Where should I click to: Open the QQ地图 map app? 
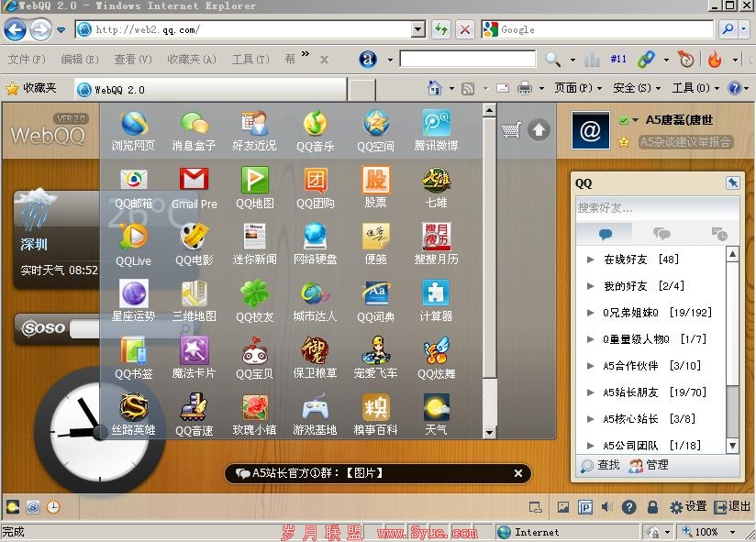coord(254,188)
